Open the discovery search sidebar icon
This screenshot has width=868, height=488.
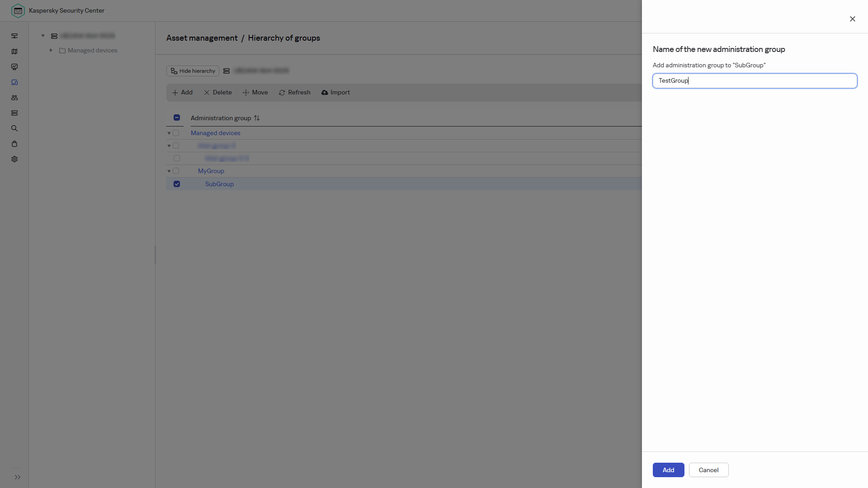point(14,128)
